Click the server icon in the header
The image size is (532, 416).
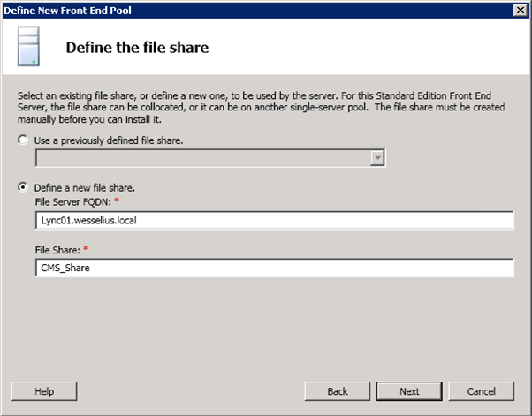pyautogui.click(x=29, y=47)
